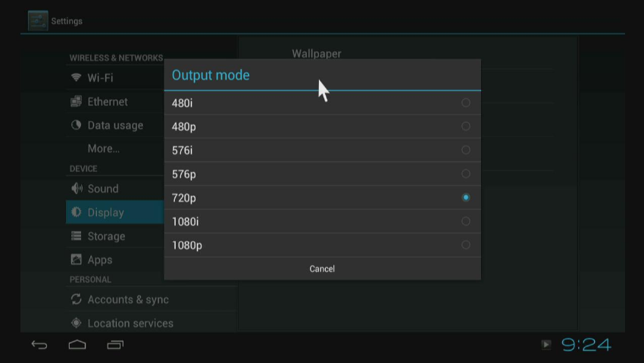Click the Sound speaker icon
644x363 pixels.
pos(77,189)
